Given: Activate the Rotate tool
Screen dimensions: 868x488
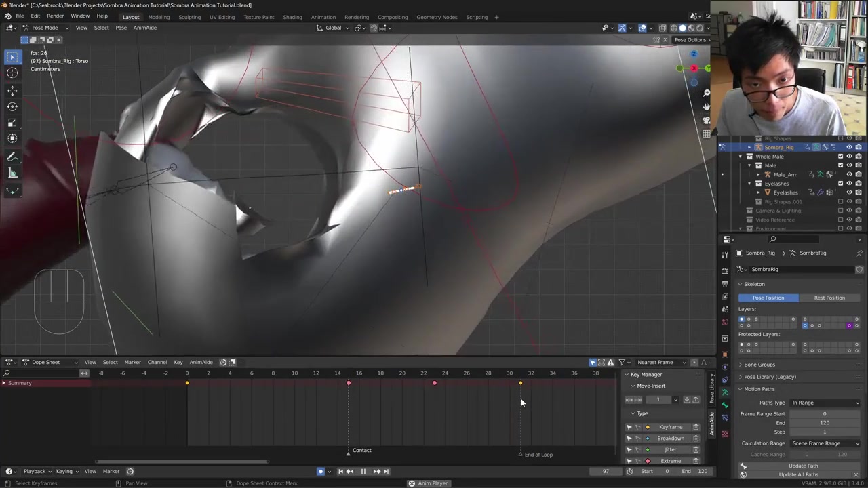Looking at the screenshot, I should click(x=12, y=106).
